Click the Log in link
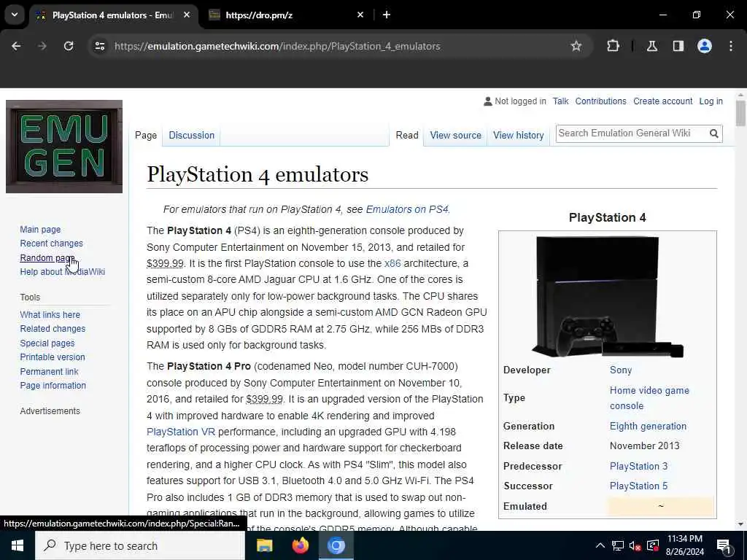Image resolution: width=747 pixels, height=560 pixels. click(711, 101)
